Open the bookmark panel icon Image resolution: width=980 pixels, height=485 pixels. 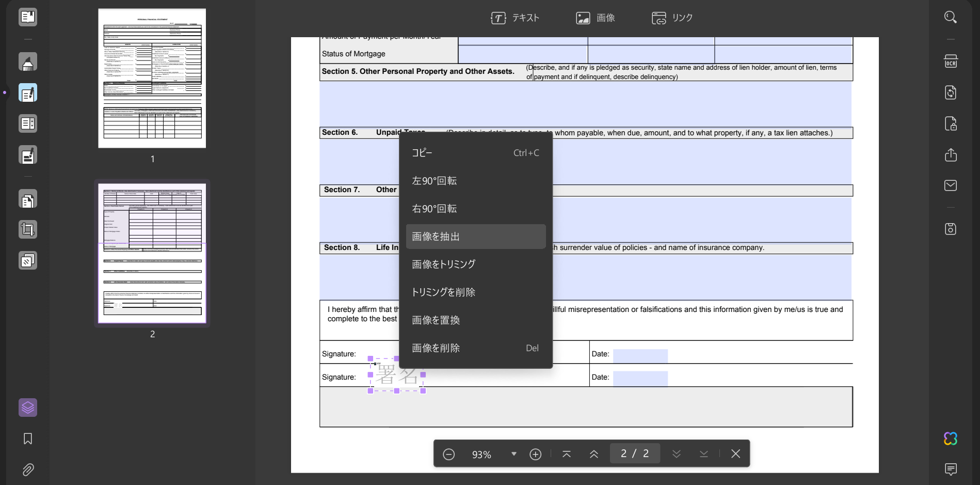click(28, 439)
